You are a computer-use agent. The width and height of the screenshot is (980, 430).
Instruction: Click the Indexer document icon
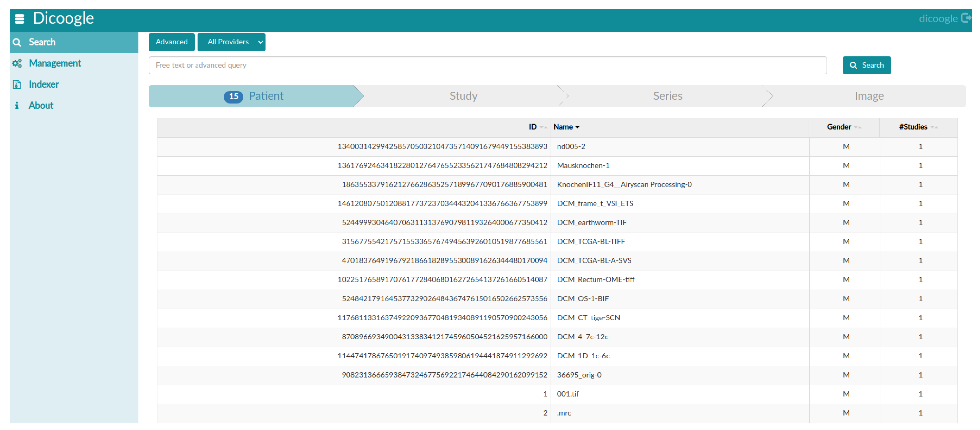[17, 85]
